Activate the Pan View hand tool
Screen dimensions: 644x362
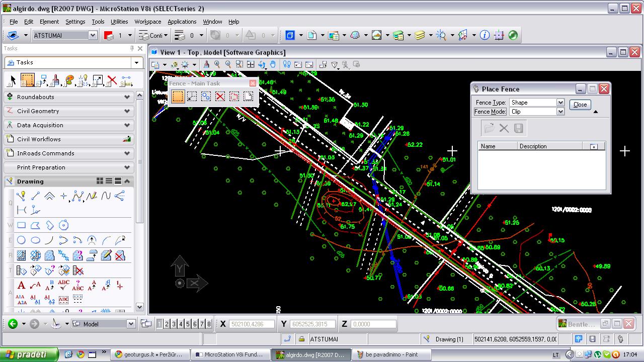(x=273, y=64)
